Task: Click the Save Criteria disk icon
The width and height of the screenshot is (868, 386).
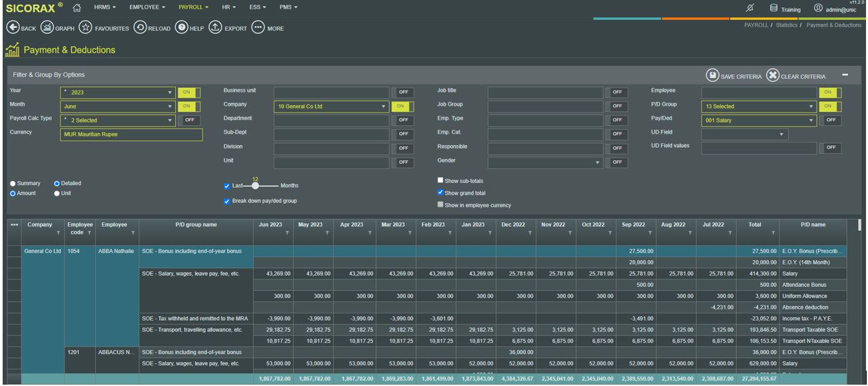Action: click(x=712, y=76)
